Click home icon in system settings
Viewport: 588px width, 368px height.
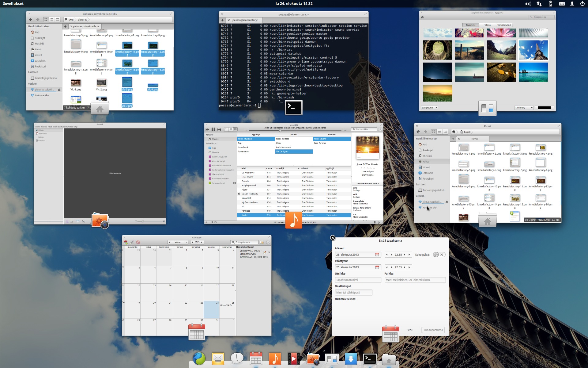(x=422, y=17)
